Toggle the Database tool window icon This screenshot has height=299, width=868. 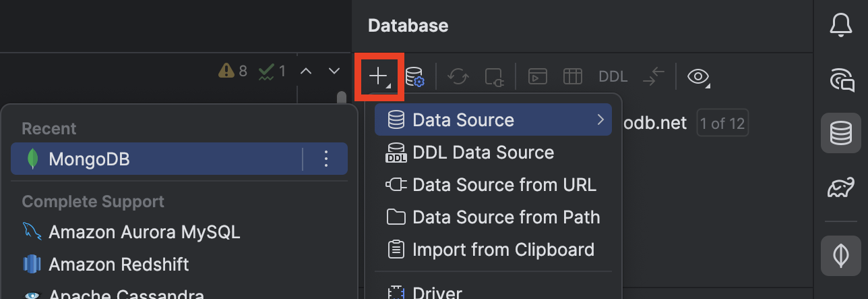[841, 133]
